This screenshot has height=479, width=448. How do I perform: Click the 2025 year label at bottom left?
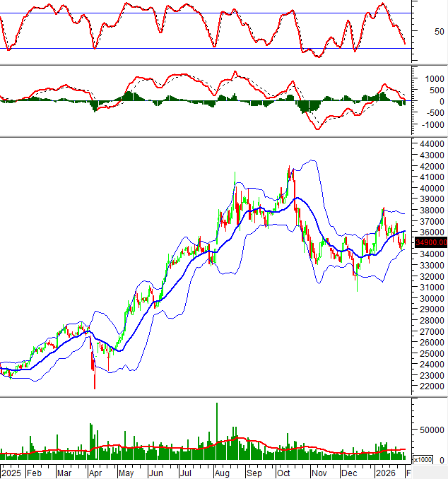pos(12,472)
